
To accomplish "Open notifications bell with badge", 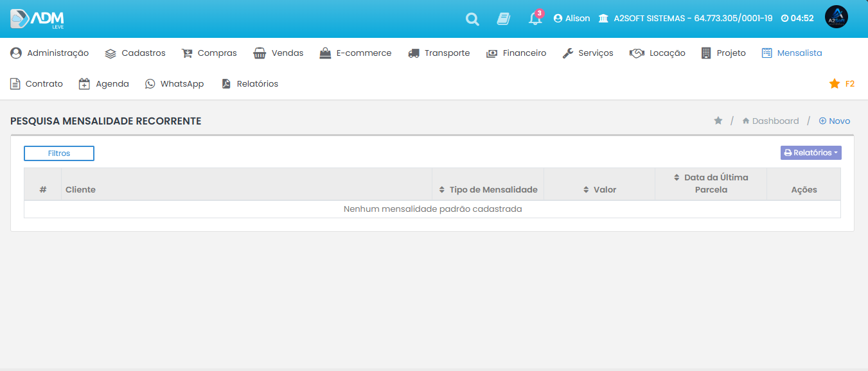I will pyautogui.click(x=535, y=18).
